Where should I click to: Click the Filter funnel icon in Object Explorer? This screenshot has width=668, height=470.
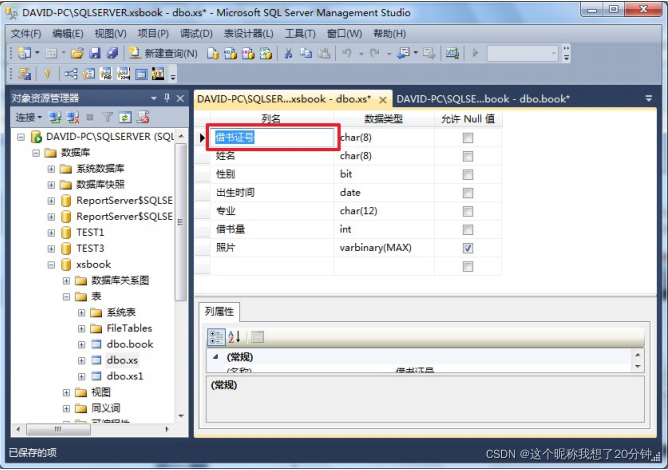tap(108, 117)
